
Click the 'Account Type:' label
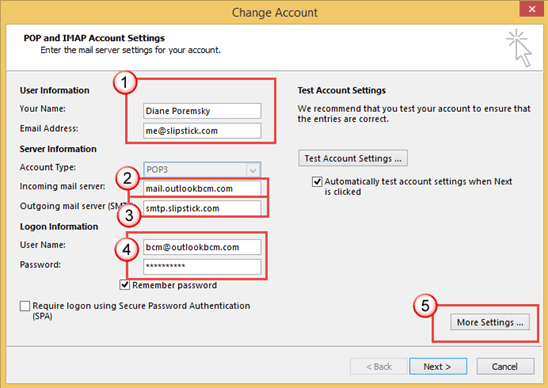[x=48, y=167]
